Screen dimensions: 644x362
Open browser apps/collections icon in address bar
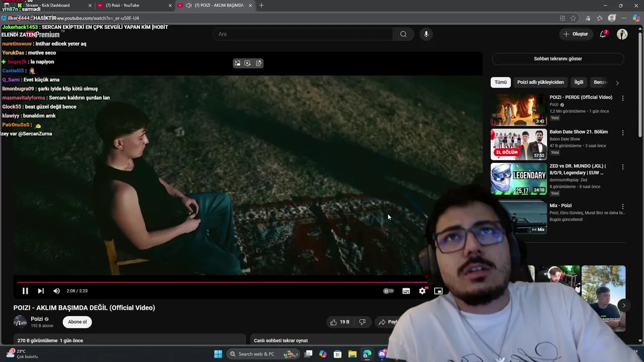tap(562, 18)
